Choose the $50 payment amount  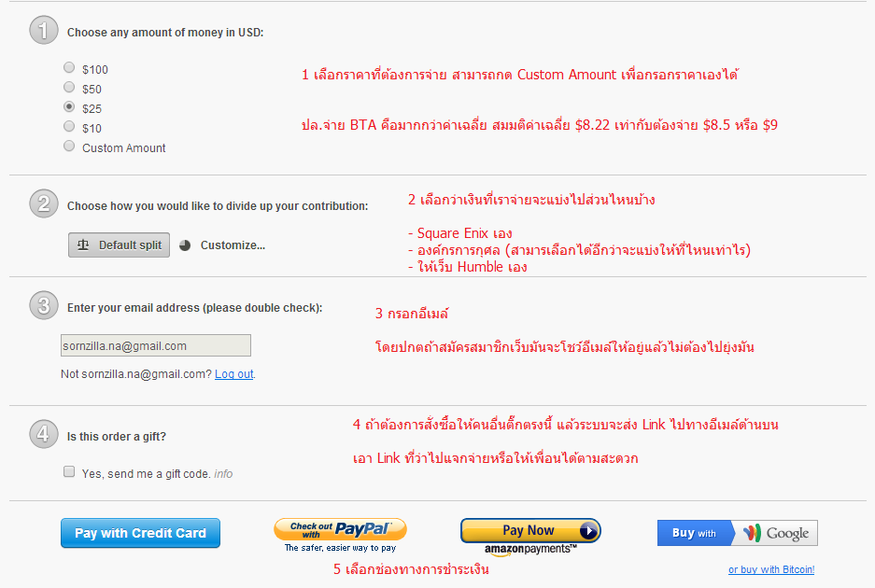tap(69, 87)
